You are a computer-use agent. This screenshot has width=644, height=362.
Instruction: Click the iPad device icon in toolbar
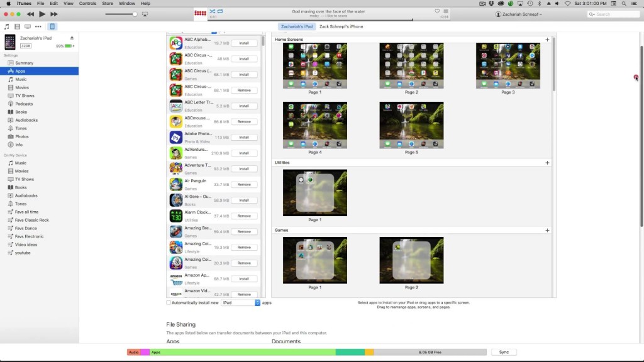[52, 26]
